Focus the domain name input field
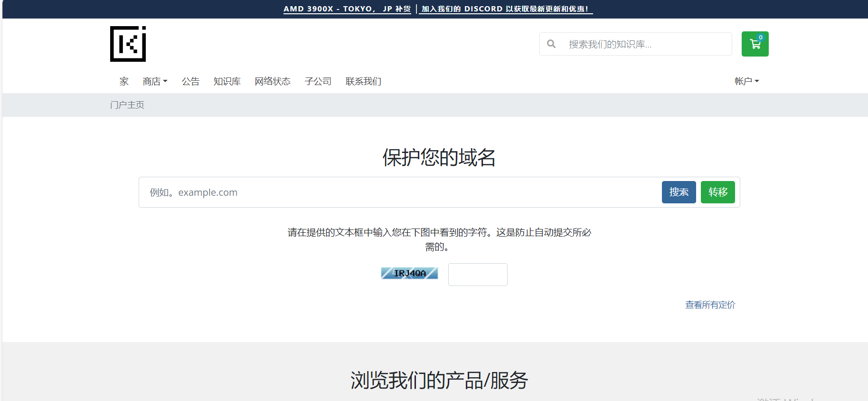 pyautogui.click(x=399, y=192)
